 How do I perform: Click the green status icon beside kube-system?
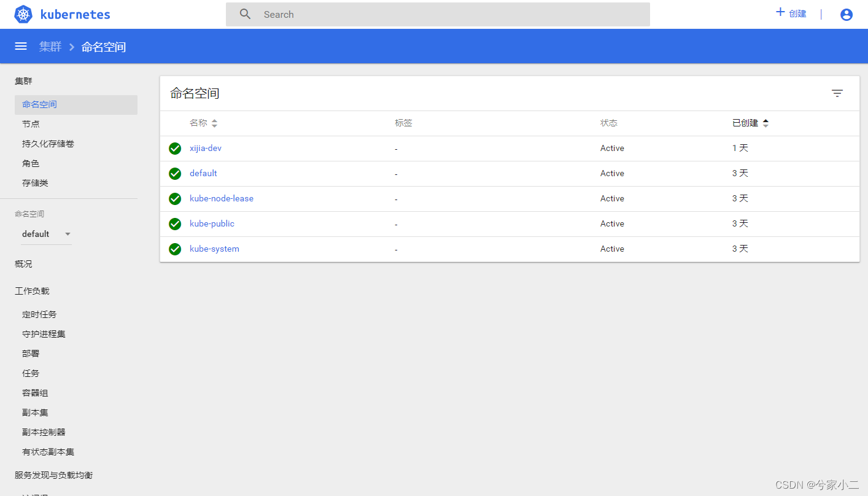tap(175, 249)
